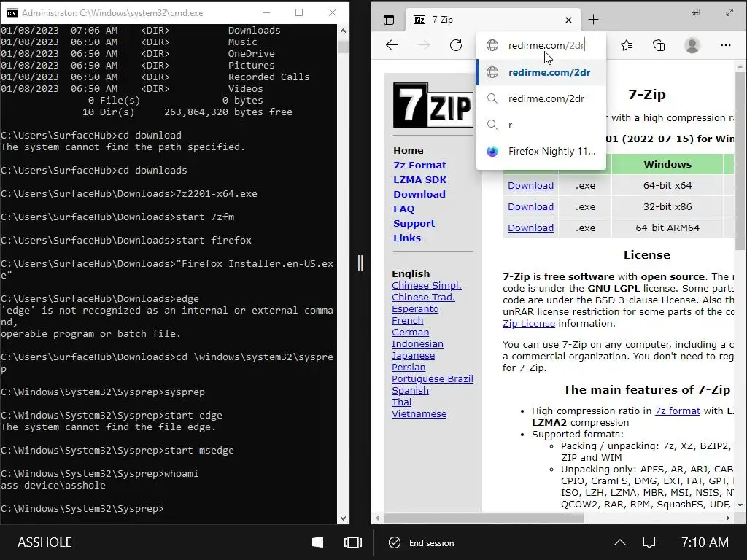
Task: Open the Zip License link
Action: 529,323
